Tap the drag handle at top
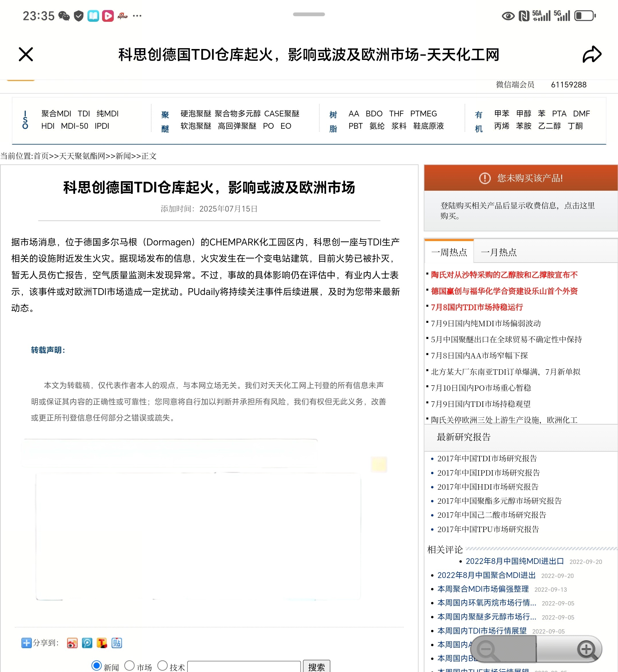This screenshot has width=618, height=672. point(309,14)
